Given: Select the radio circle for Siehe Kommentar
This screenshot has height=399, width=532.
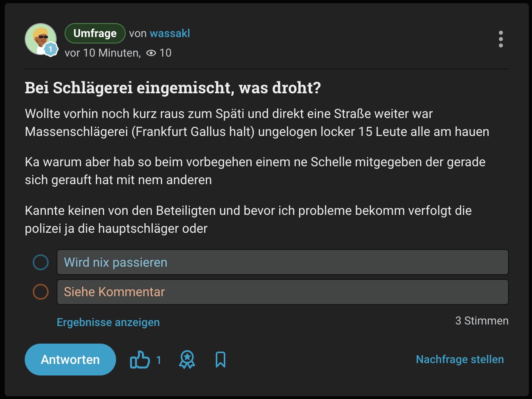Looking at the screenshot, I should coord(41,292).
